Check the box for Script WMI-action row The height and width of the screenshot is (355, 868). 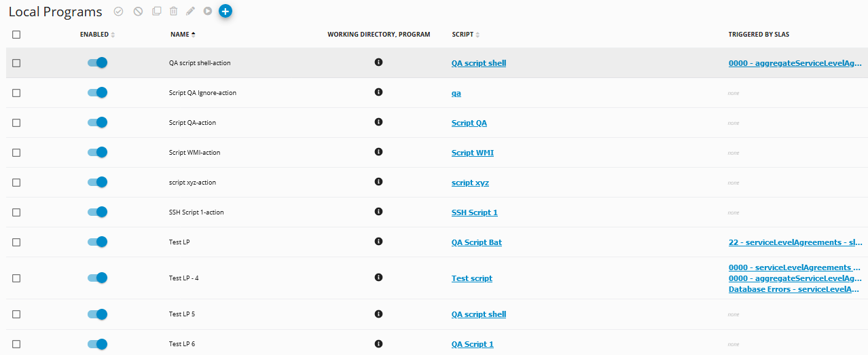(16, 153)
